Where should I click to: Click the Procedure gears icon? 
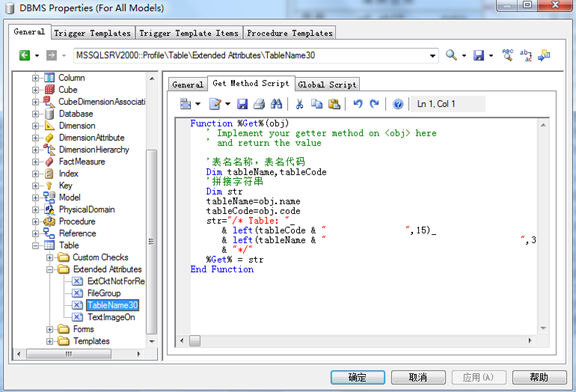[49, 222]
